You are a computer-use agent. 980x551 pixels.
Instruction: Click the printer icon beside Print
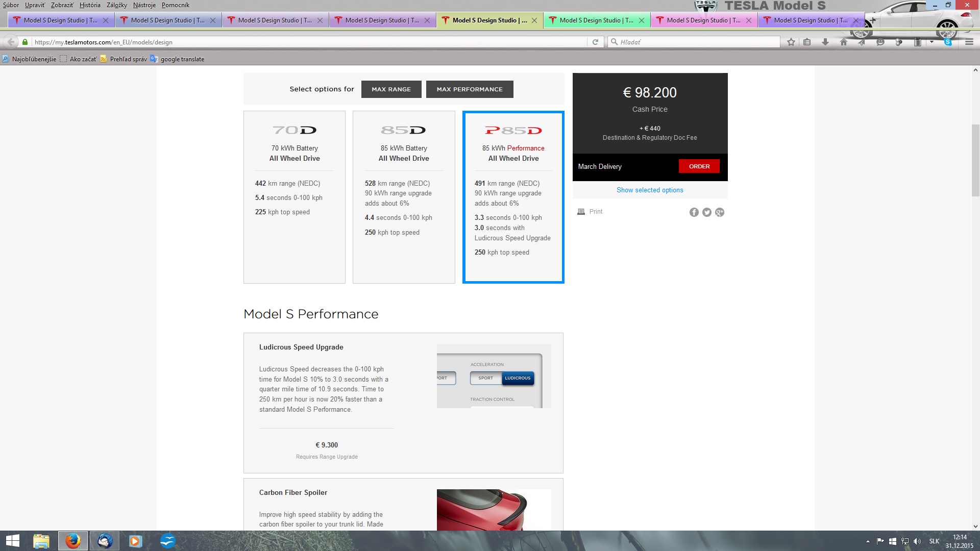(x=581, y=212)
